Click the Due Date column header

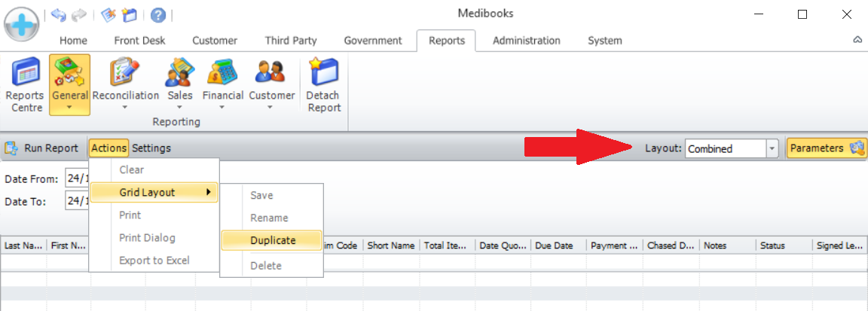555,245
